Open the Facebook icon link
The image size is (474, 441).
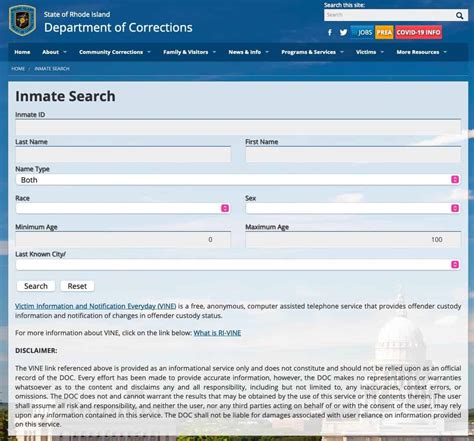[330, 32]
